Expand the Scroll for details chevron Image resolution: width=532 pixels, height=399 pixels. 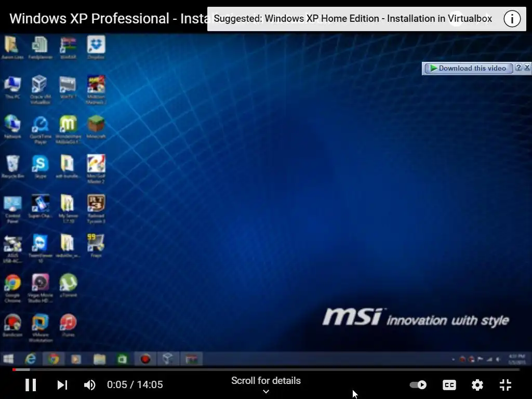(x=266, y=391)
